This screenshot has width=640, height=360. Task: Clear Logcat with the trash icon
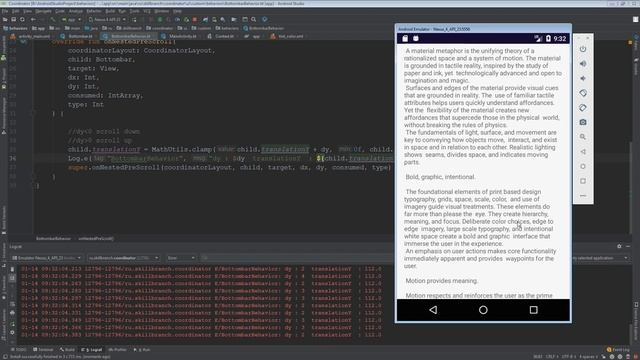[x=12, y=269]
